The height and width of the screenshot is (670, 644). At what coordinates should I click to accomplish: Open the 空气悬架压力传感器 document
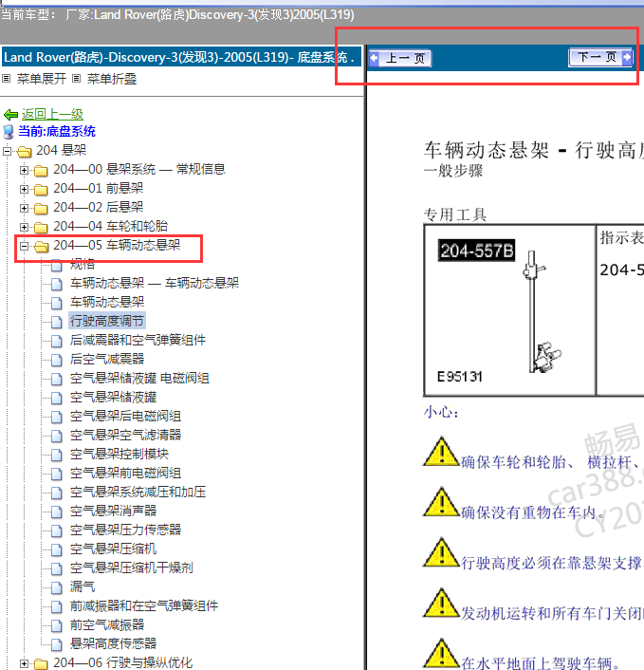click(x=125, y=530)
